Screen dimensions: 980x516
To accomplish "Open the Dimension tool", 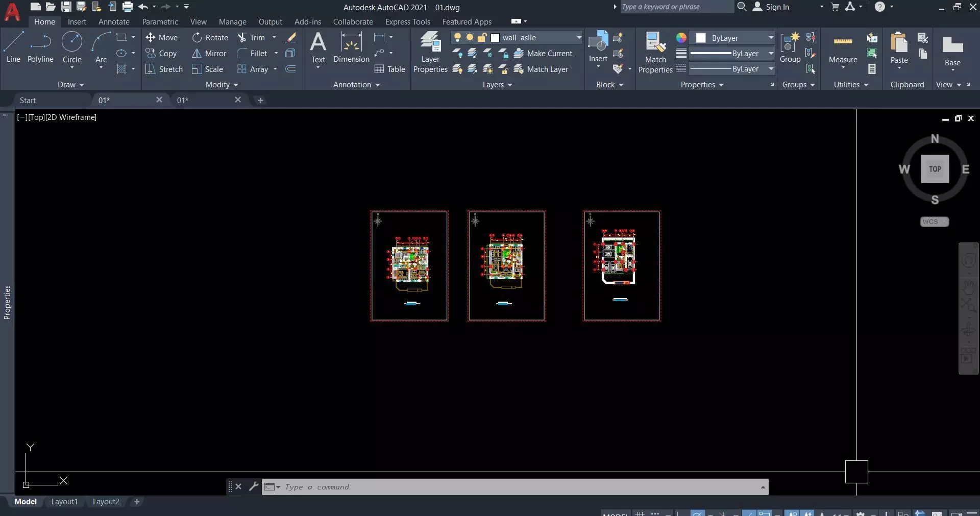I will coord(351,47).
